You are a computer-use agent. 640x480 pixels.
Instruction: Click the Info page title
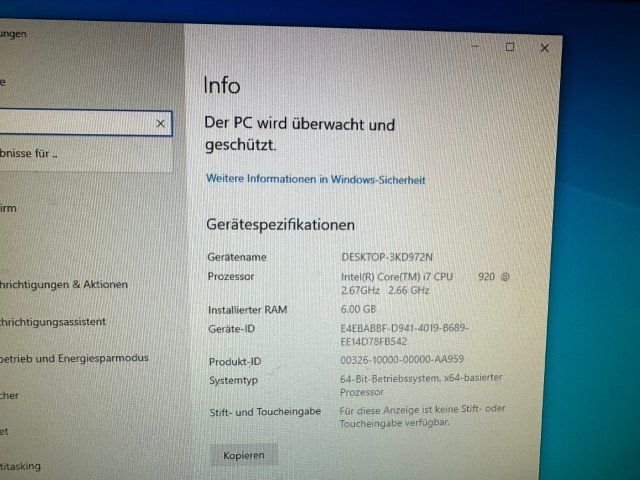pyautogui.click(x=222, y=85)
